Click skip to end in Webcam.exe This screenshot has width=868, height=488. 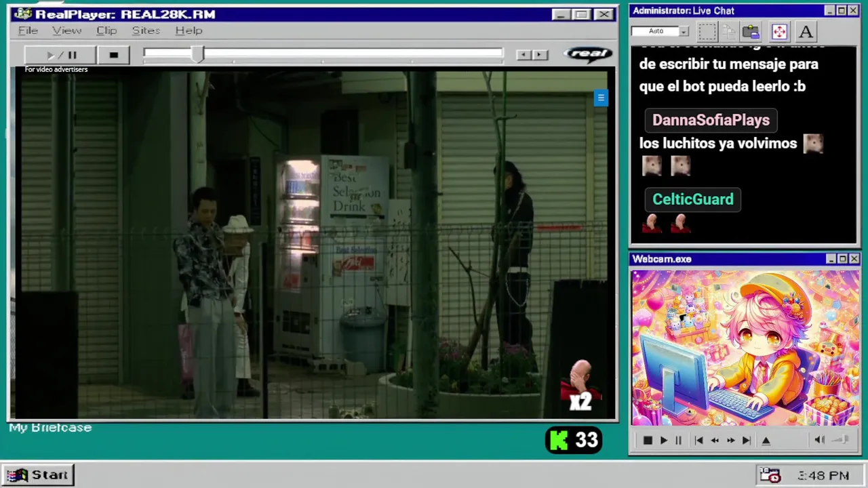pyautogui.click(x=747, y=441)
